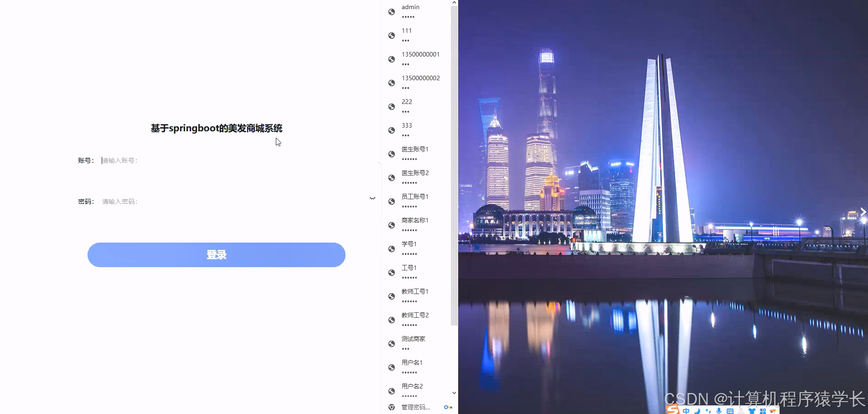Screen dimensions: 868x414
Task: Click the orange Sogou 'S' logo icon
Action: tap(672, 409)
